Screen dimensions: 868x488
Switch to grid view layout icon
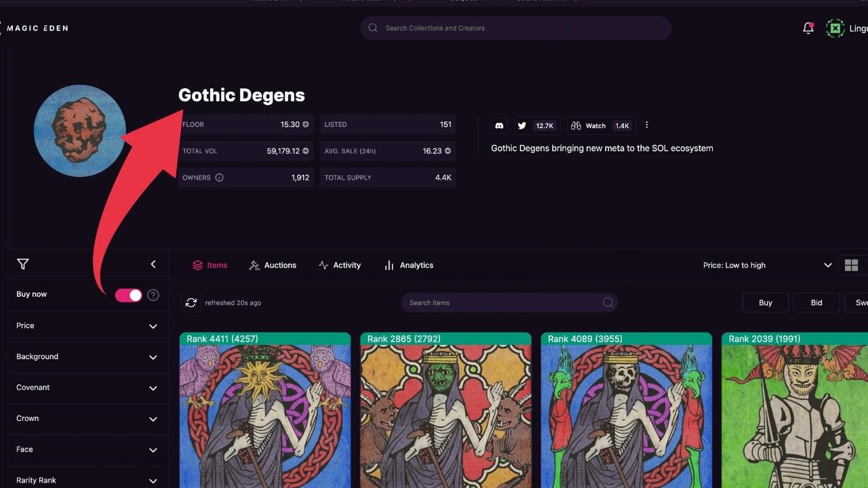(852, 265)
